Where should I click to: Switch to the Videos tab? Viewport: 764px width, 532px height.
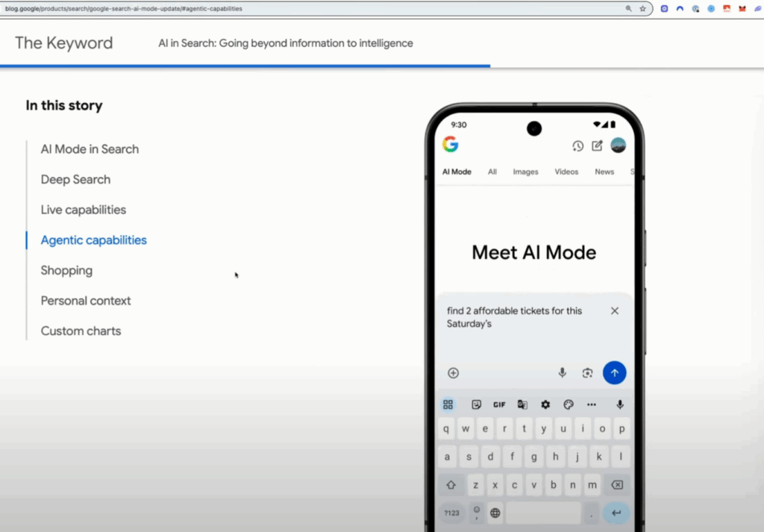tap(567, 172)
